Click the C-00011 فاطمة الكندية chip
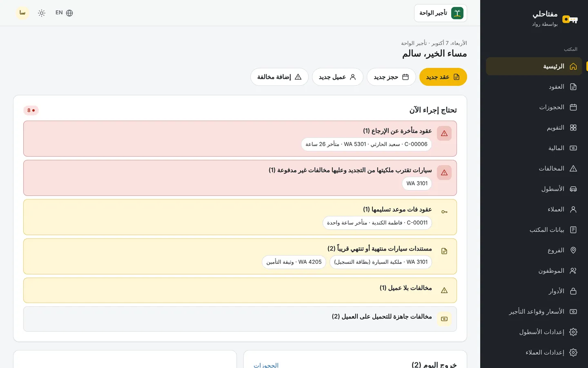588x368 pixels. point(377,223)
